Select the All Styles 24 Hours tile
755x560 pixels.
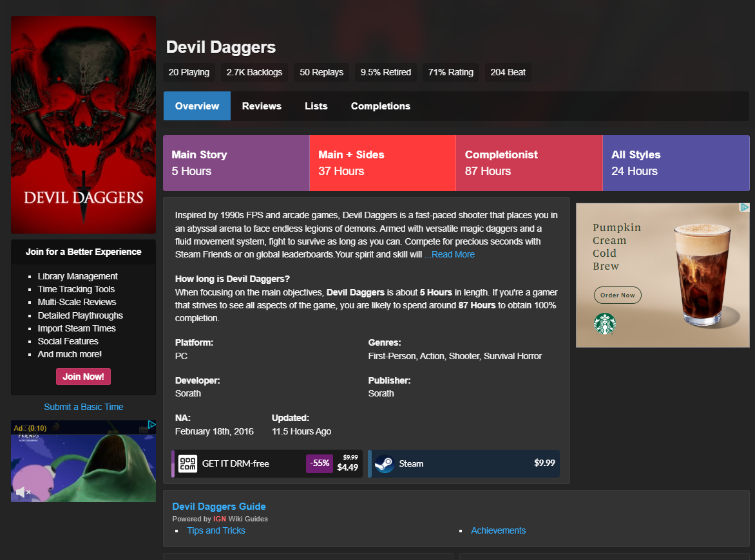676,163
